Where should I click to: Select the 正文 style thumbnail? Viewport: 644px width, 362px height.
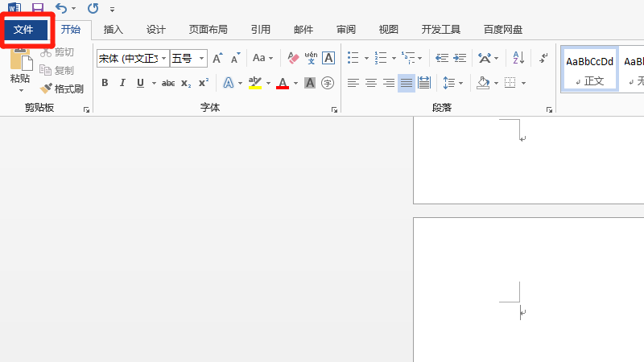pyautogui.click(x=589, y=68)
